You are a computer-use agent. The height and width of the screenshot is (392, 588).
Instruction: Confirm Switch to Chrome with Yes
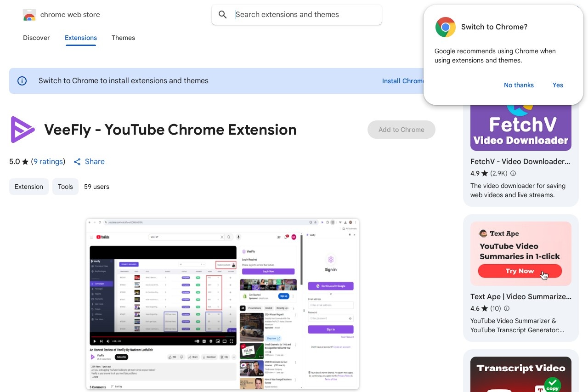[x=558, y=85]
